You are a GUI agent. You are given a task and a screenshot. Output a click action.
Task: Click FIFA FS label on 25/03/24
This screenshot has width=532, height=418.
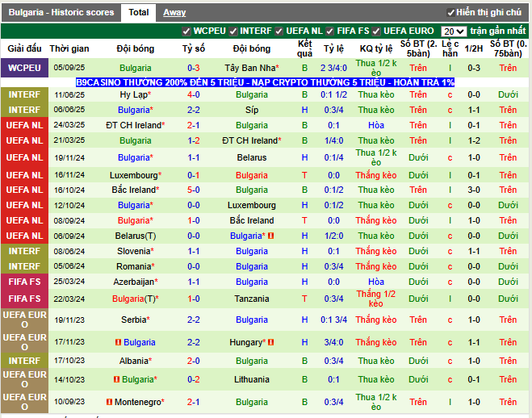click(x=24, y=282)
